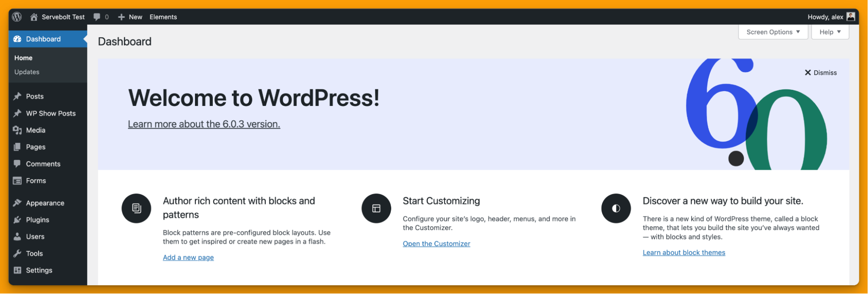Open the Settings menu label
The height and width of the screenshot is (294, 868).
pyautogui.click(x=39, y=270)
